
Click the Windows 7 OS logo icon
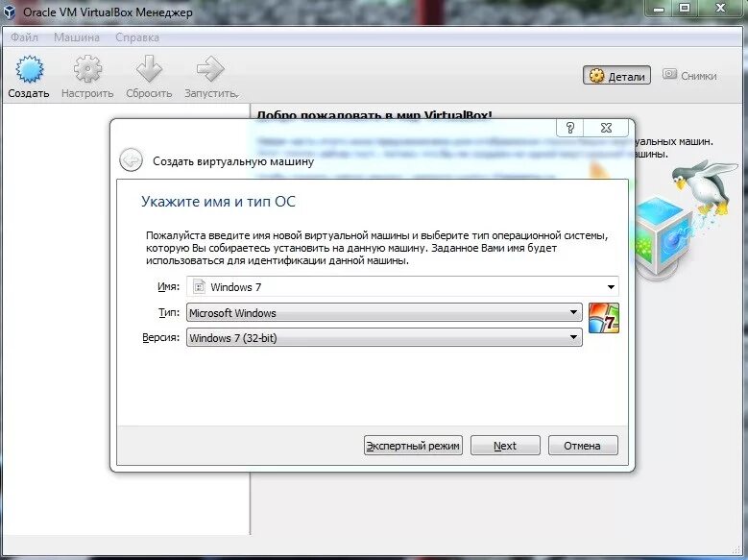[604, 318]
